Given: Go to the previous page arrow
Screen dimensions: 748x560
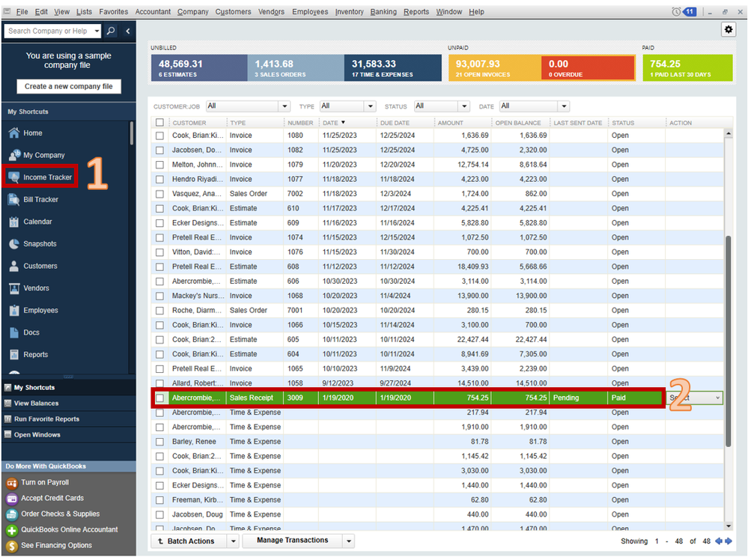Looking at the screenshot, I should (x=718, y=541).
